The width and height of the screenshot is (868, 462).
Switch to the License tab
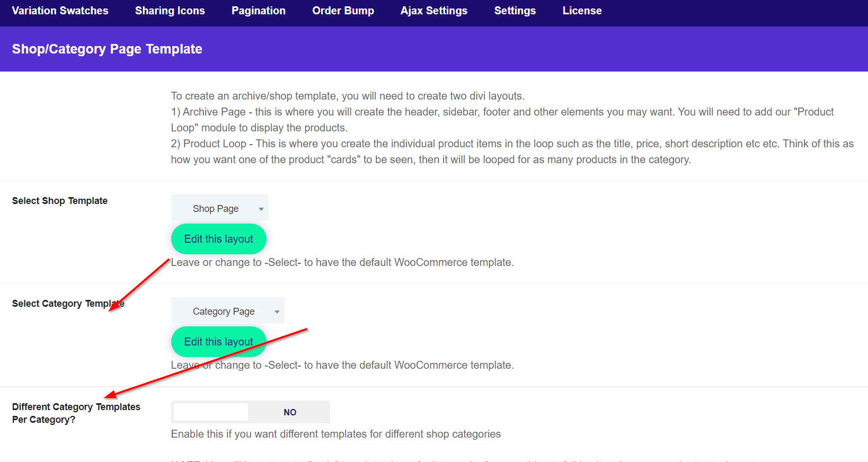[582, 11]
